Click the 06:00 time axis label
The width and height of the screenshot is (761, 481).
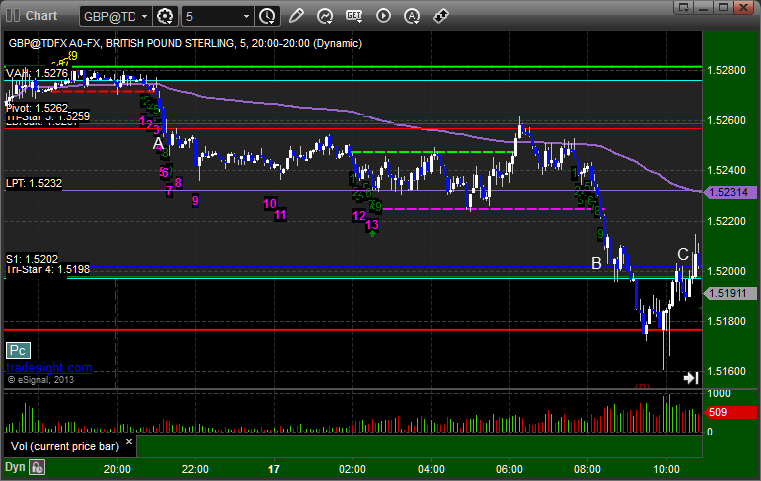(509, 469)
